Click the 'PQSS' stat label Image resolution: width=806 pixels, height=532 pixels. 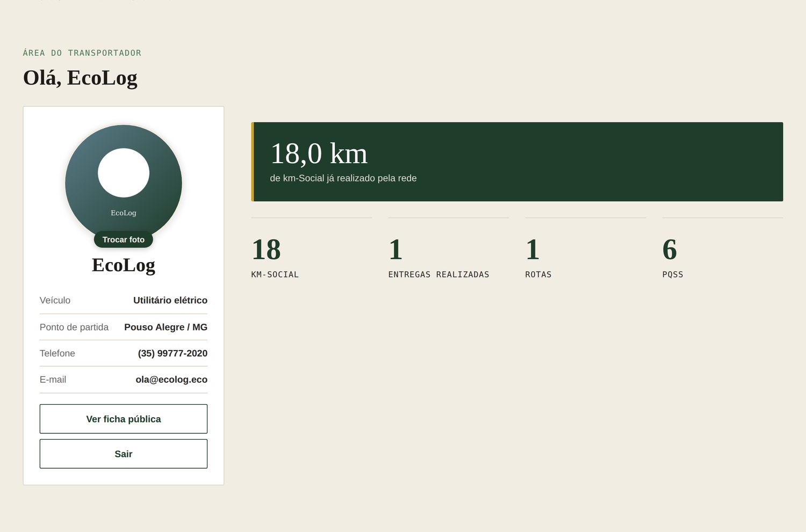point(673,274)
